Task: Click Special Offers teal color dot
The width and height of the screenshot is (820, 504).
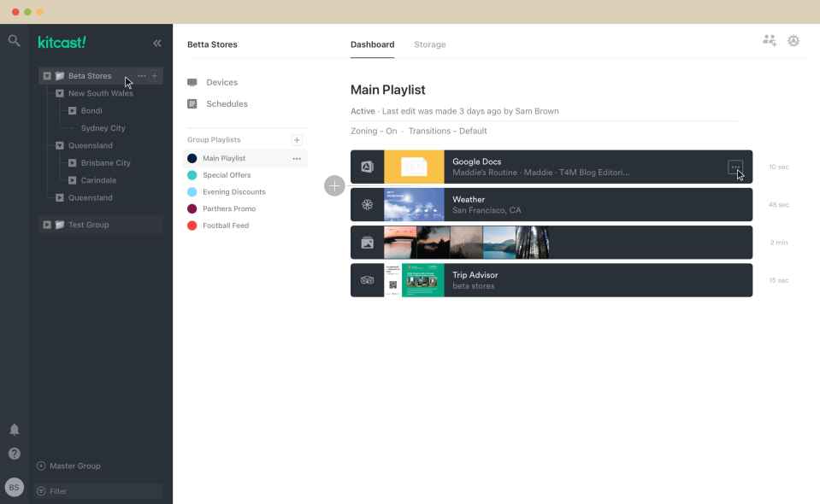Action: tap(192, 175)
